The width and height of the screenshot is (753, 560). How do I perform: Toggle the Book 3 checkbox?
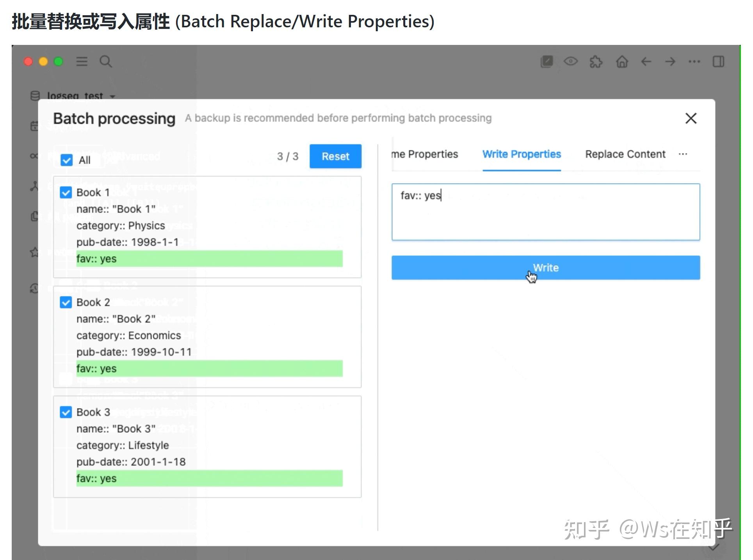(x=66, y=412)
